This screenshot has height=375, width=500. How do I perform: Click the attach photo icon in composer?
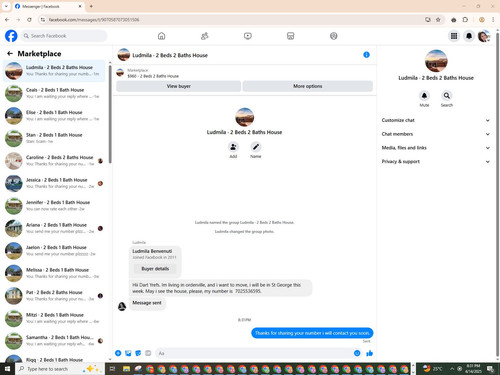(128, 353)
